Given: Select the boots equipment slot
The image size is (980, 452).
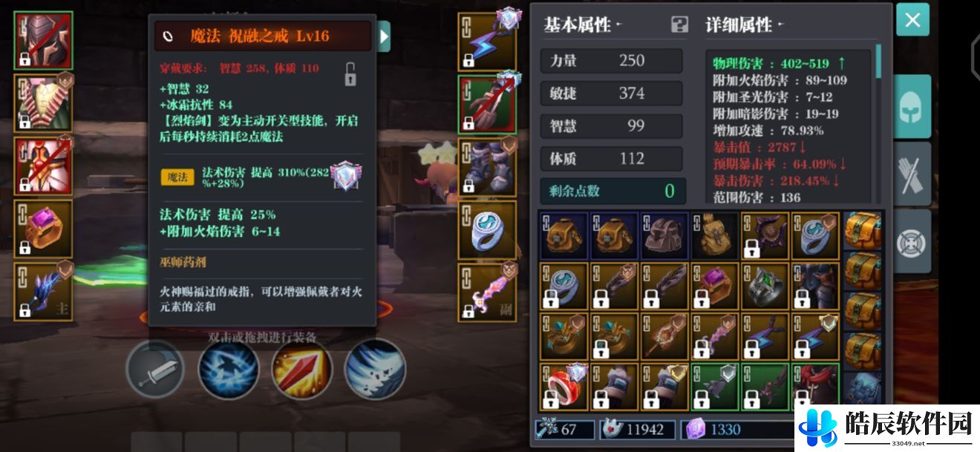Looking at the screenshot, I should point(487,167).
